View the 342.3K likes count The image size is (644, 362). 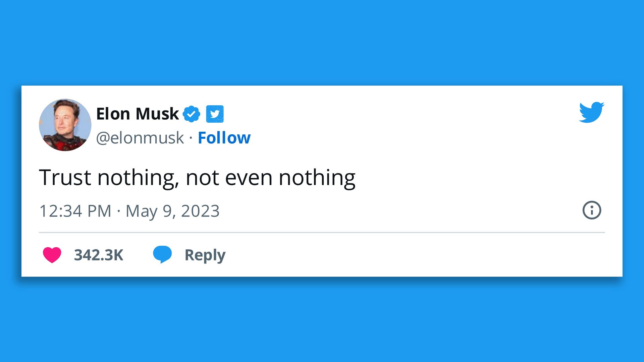(99, 255)
